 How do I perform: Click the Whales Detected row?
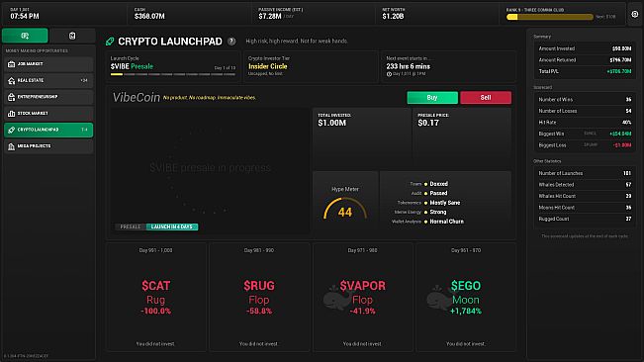pos(585,185)
